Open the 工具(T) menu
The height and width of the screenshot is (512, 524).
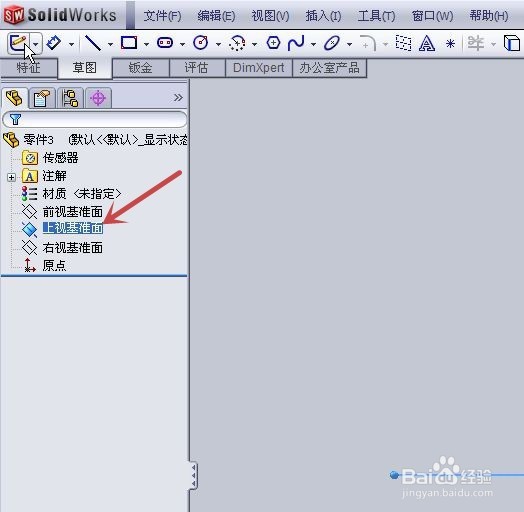(376, 16)
